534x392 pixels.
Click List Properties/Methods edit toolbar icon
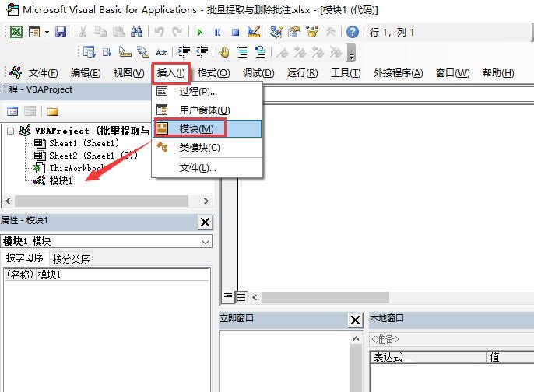coord(90,52)
